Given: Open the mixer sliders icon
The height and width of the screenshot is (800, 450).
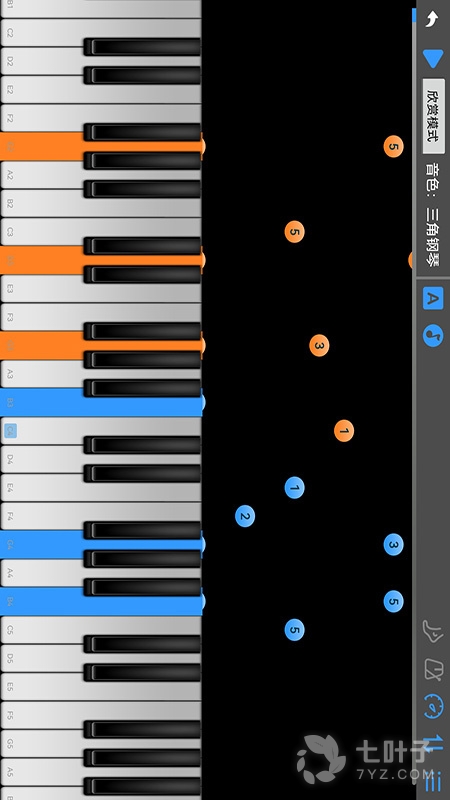Looking at the screenshot, I should coord(433,781).
